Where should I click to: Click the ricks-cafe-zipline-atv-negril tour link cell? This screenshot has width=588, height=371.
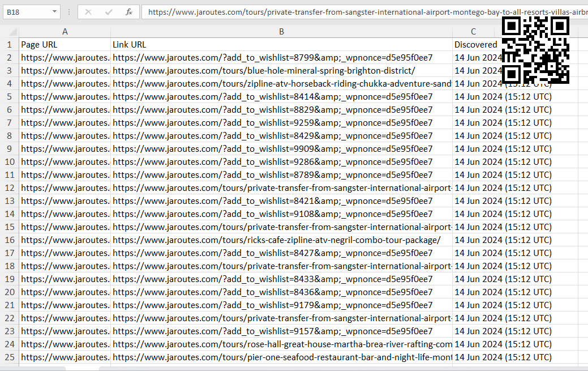coord(281,240)
